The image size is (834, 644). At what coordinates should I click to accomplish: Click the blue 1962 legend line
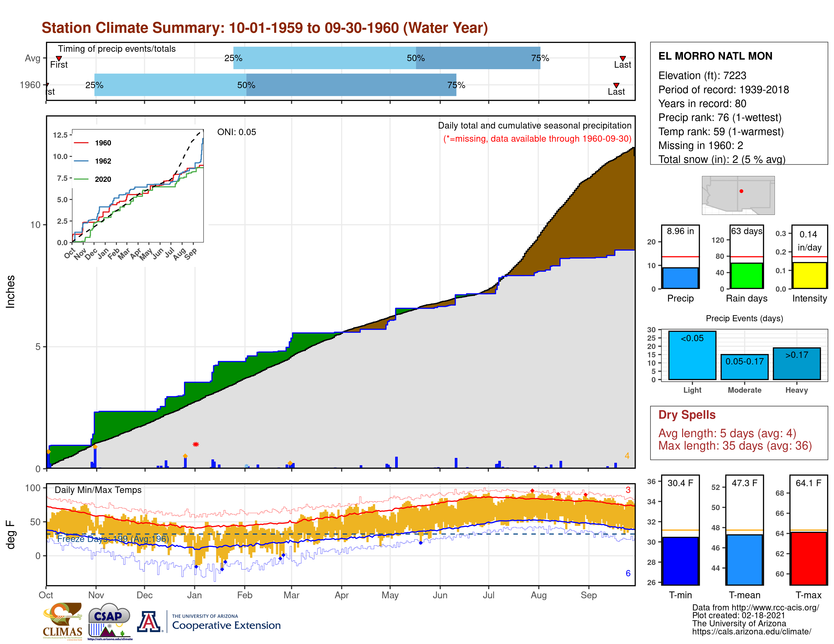[x=81, y=161]
